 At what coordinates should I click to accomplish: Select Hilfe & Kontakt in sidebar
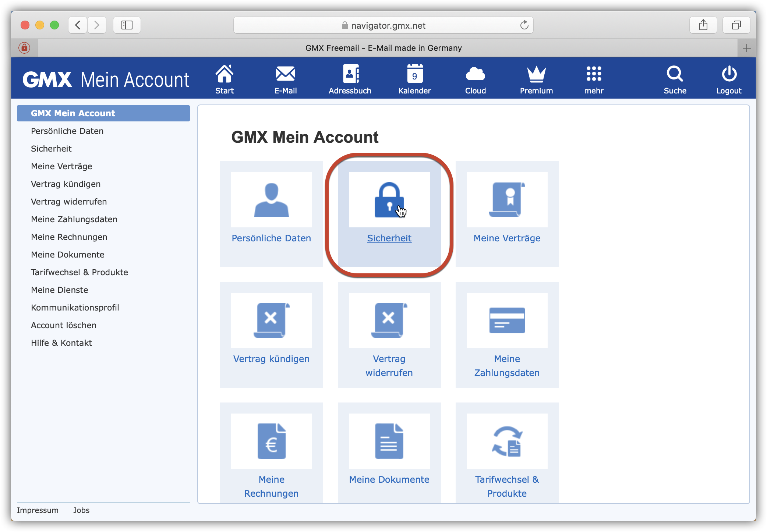tap(61, 343)
